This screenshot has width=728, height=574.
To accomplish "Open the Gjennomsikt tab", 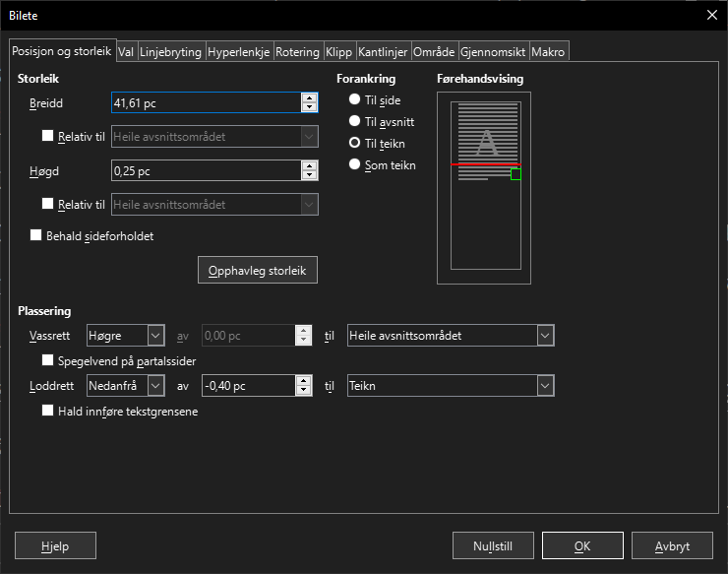I will [493, 51].
